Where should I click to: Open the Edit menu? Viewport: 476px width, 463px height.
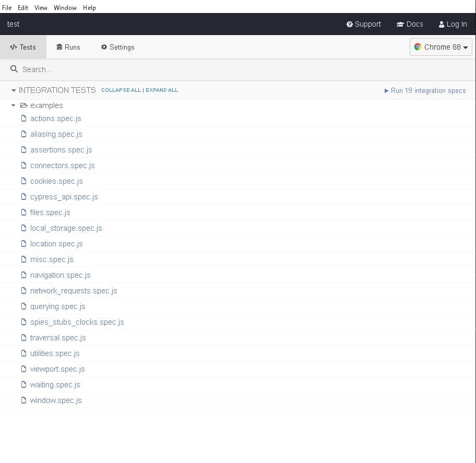click(23, 8)
